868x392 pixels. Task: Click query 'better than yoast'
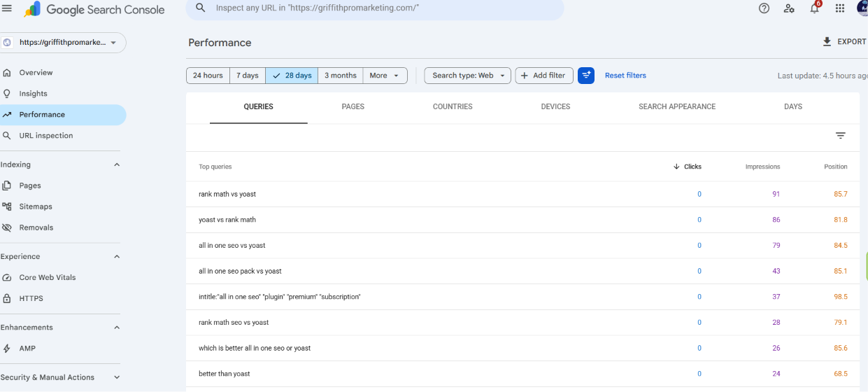[x=225, y=374]
